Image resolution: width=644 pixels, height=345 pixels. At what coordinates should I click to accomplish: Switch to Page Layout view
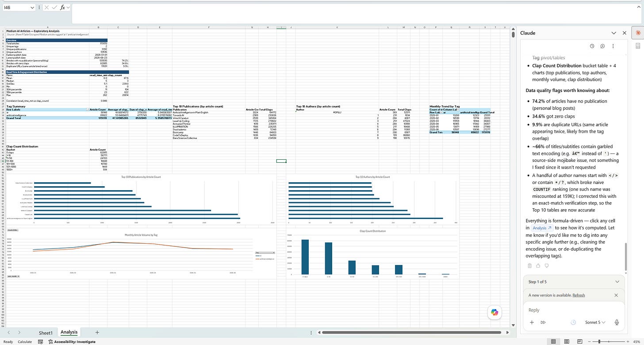point(567,341)
